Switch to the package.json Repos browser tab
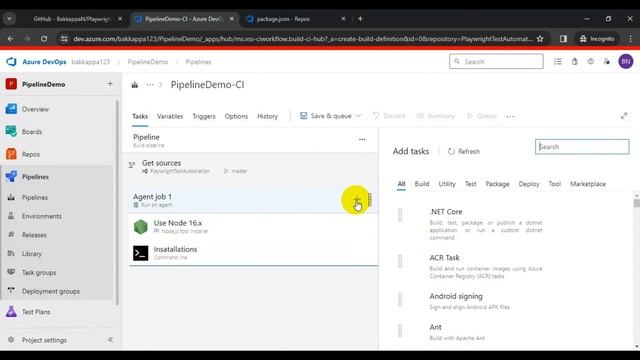This screenshot has width=640, height=360. click(x=295, y=19)
